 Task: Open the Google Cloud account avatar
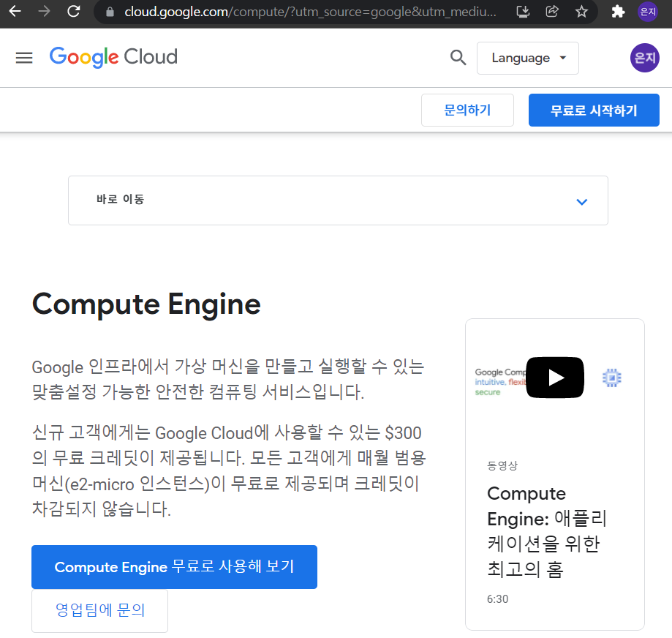pos(644,58)
